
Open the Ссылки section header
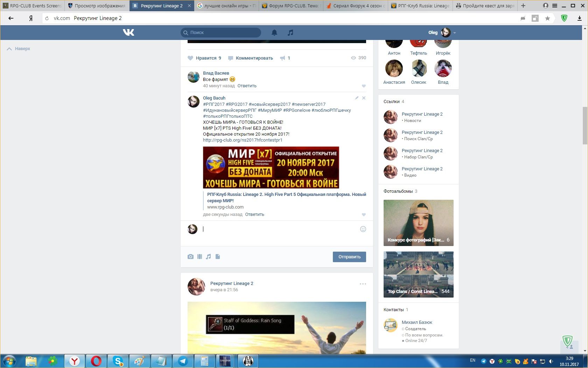point(394,102)
